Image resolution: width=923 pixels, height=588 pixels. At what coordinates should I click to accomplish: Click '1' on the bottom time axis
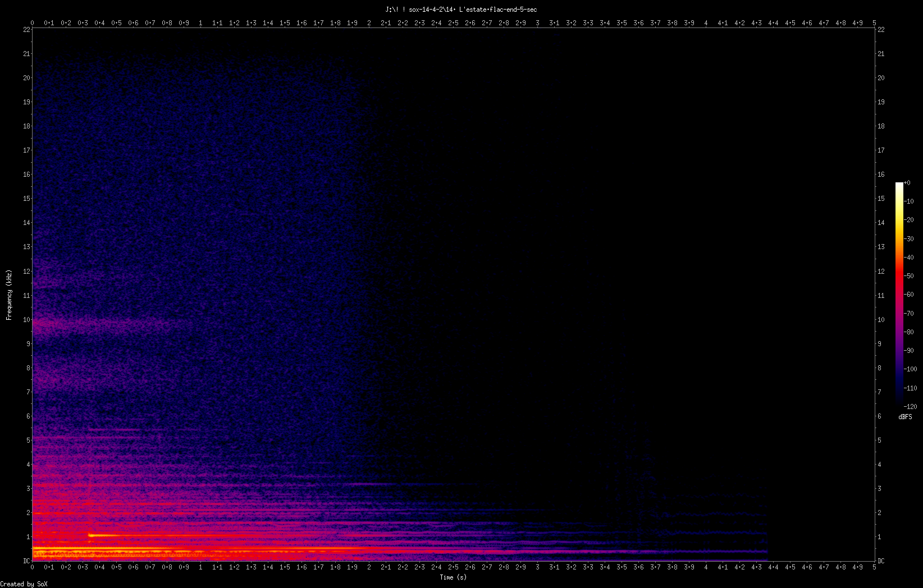click(x=200, y=567)
